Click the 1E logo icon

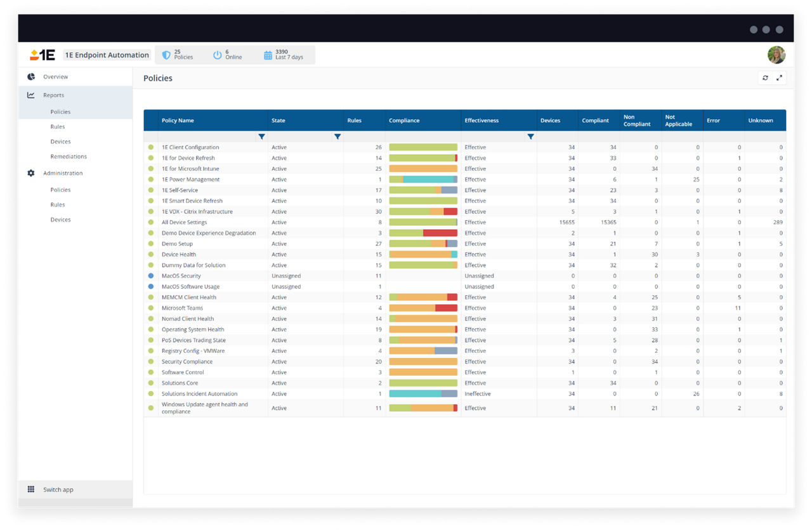pos(43,55)
